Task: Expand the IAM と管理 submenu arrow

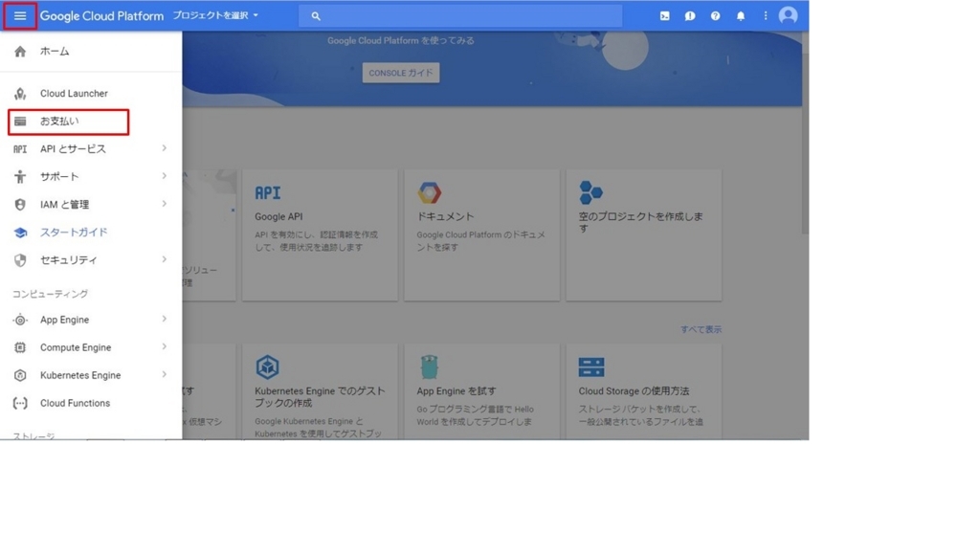Action: pyautogui.click(x=165, y=204)
